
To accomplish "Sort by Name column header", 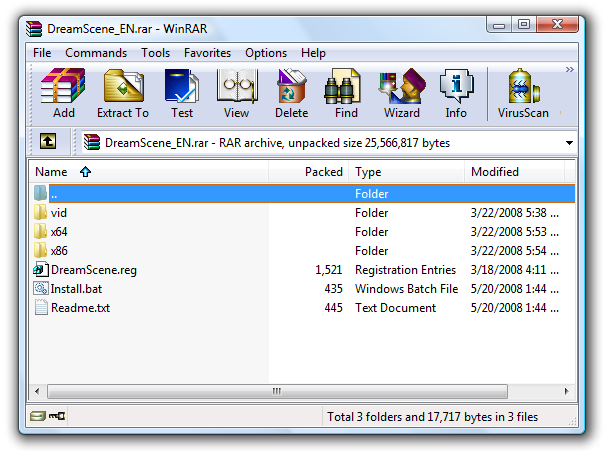I will pyautogui.click(x=149, y=172).
